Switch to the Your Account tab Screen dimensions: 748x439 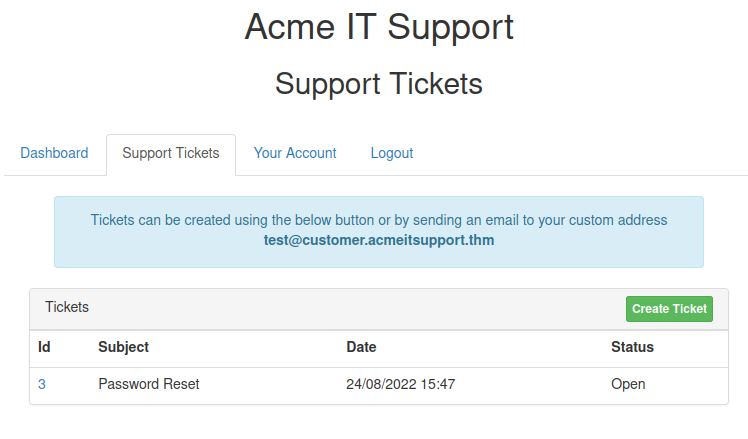click(x=295, y=153)
